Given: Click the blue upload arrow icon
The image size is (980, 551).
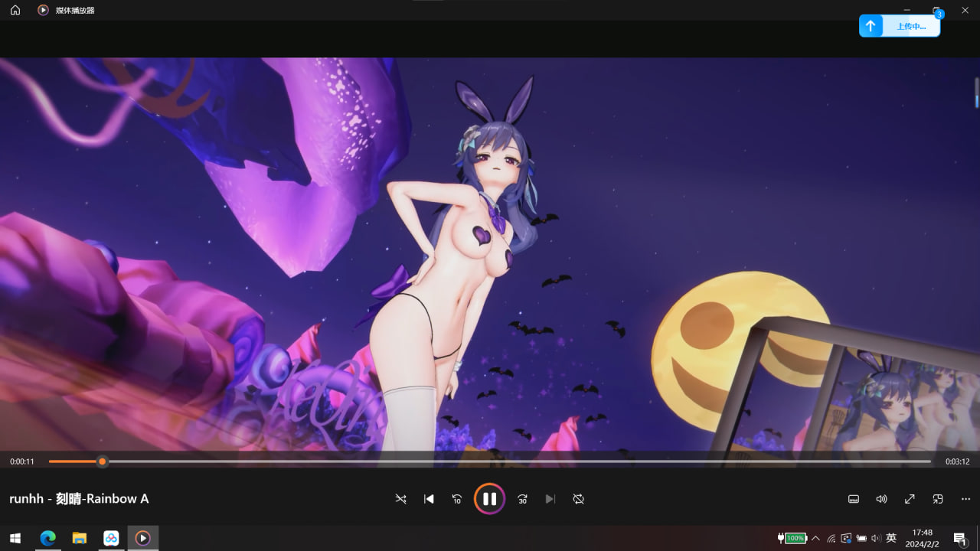Looking at the screenshot, I should 871,26.
